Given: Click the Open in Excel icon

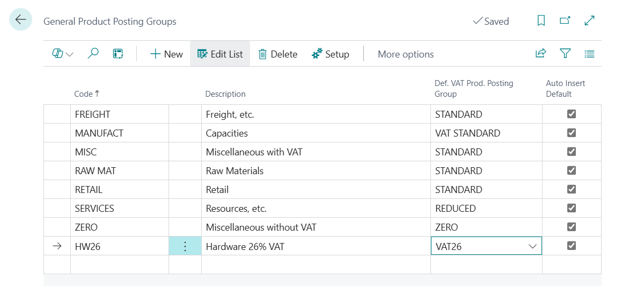Looking at the screenshot, I should [x=118, y=54].
